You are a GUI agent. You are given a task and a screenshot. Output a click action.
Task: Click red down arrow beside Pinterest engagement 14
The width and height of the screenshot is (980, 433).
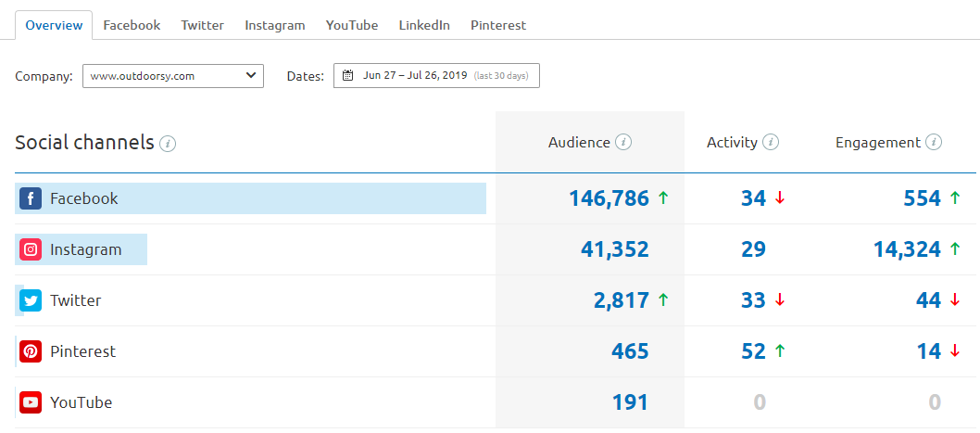click(x=954, y=351)
